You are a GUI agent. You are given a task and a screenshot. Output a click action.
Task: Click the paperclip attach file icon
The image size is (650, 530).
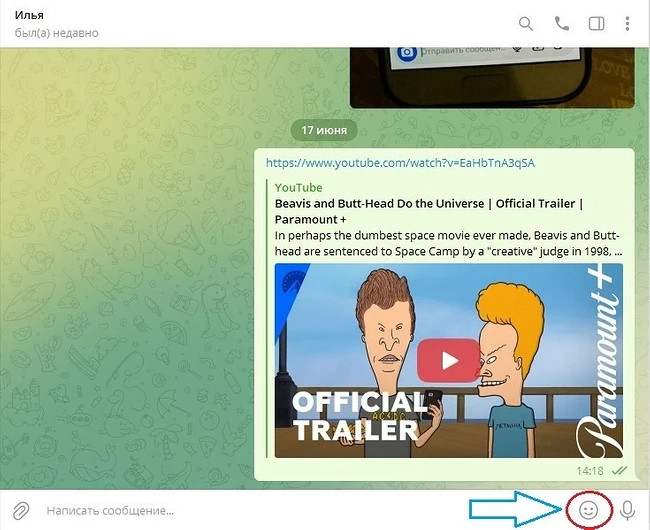point(21,510)
